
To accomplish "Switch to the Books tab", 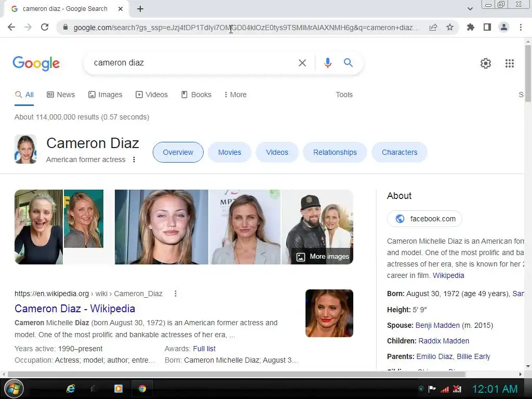I will pos(196,95).
